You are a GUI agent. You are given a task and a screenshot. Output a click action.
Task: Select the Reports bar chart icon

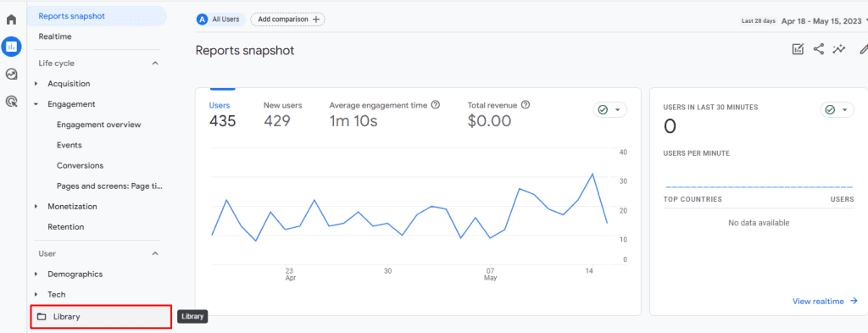click(11, 47)
